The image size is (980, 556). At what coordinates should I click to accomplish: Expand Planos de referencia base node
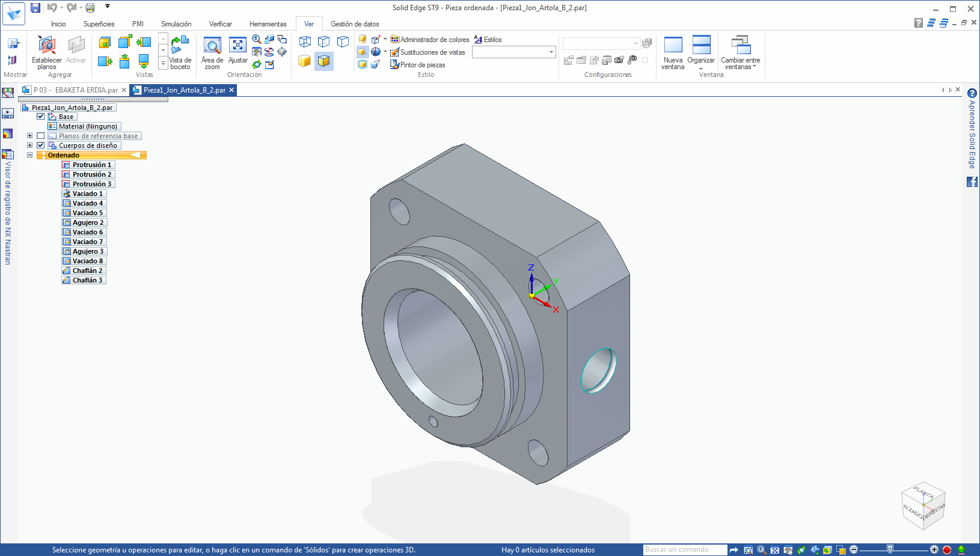point(29,136)
